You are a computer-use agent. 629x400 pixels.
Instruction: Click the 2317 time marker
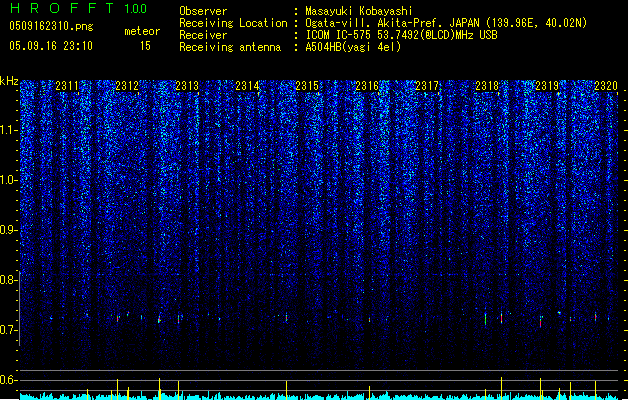tap(427, 86)
